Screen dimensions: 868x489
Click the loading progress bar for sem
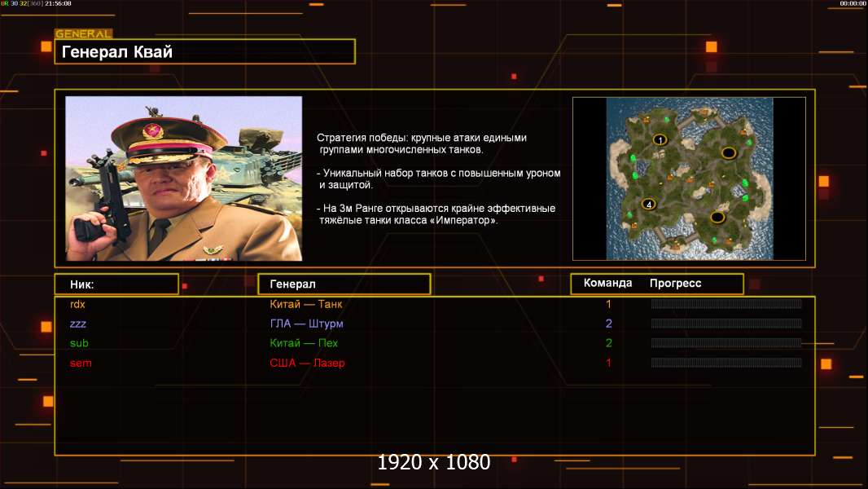(726, 363)
